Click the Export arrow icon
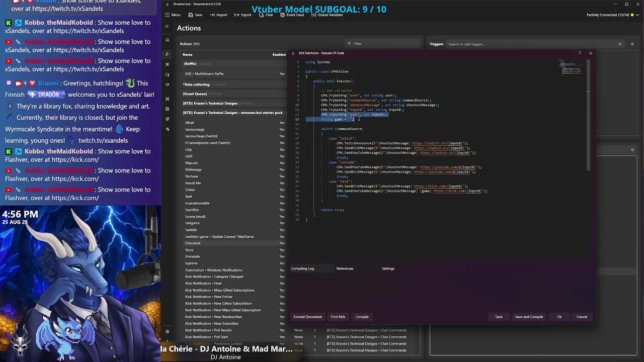 tap(236, 15)
